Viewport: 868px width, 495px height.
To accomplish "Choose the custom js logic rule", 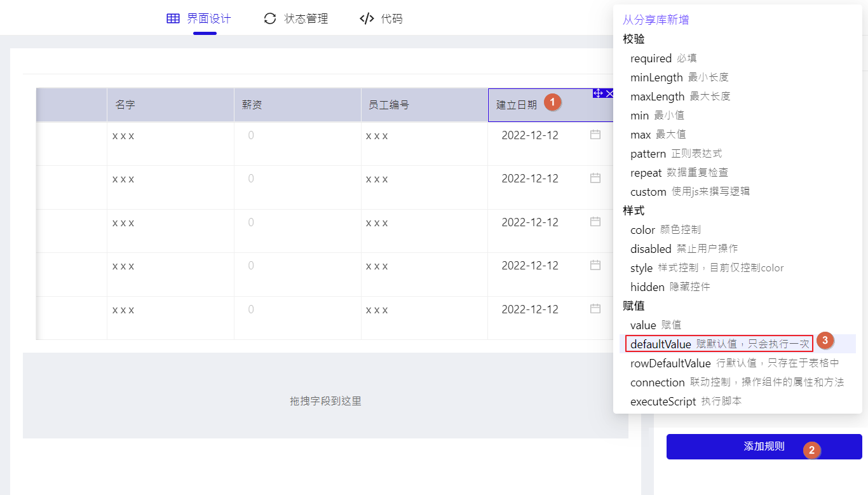I will tap(737, 192).
